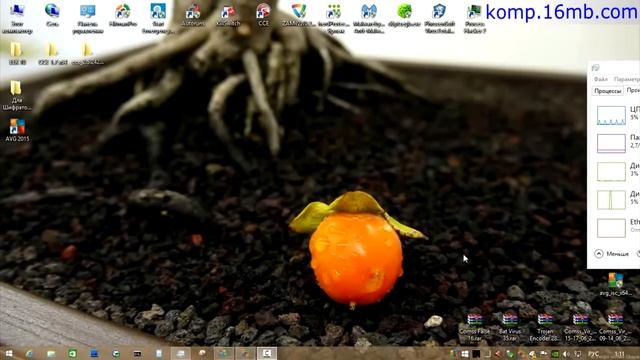Launch the ZAM shortcut with colorful V icon
Image resolution: width=640 pixels, height=360 pixels.
point(299,16)
